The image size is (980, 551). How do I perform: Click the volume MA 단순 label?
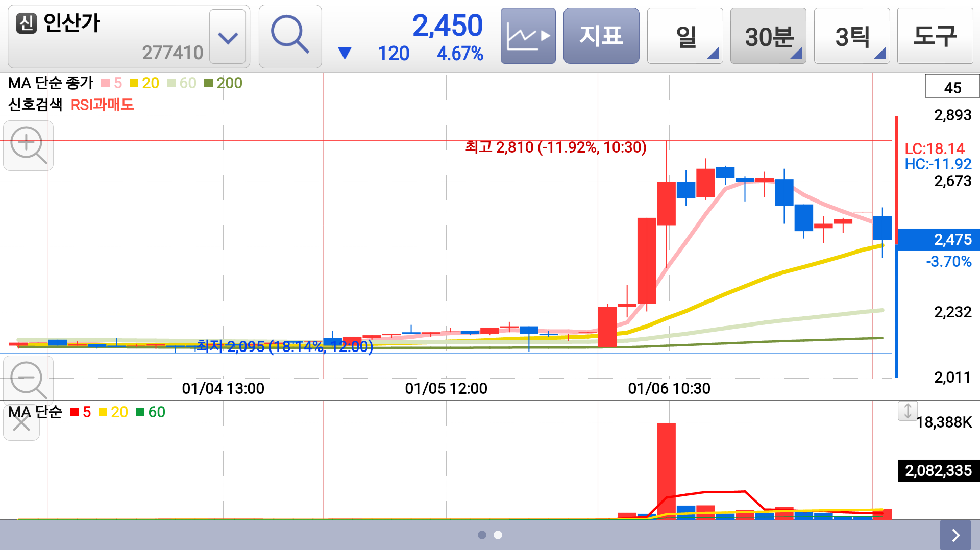pyautogui.click(x=35, y=412)
